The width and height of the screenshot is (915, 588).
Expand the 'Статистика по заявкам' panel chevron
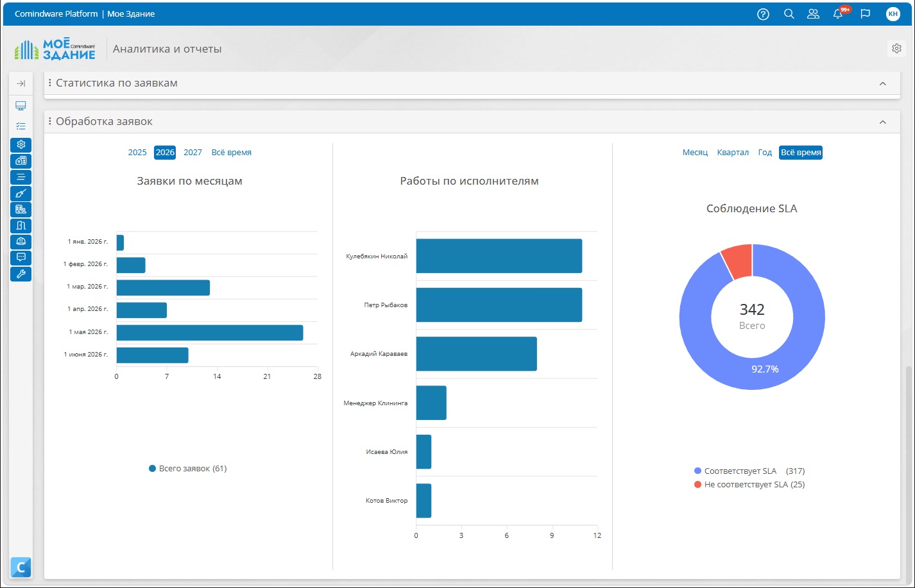point(883,83)
